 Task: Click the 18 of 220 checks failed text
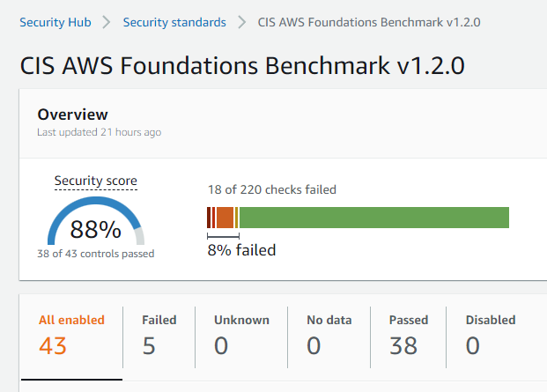coord(272,189)
